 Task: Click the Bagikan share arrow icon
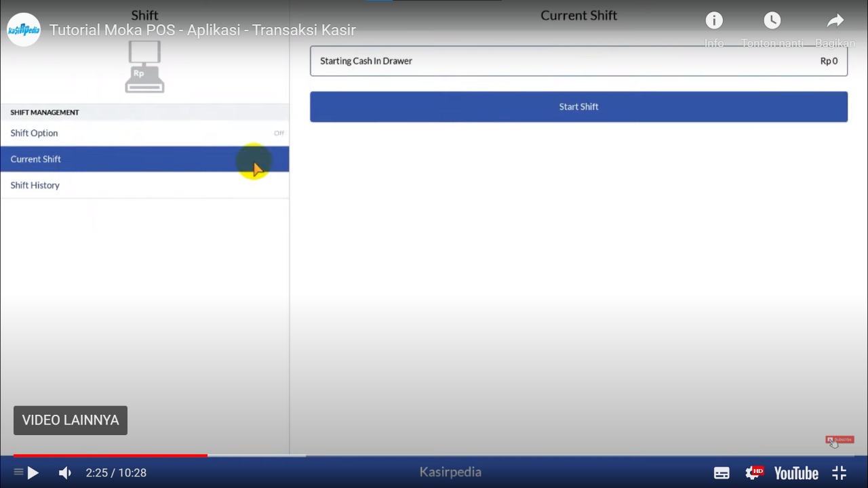(x=835, y=20)
